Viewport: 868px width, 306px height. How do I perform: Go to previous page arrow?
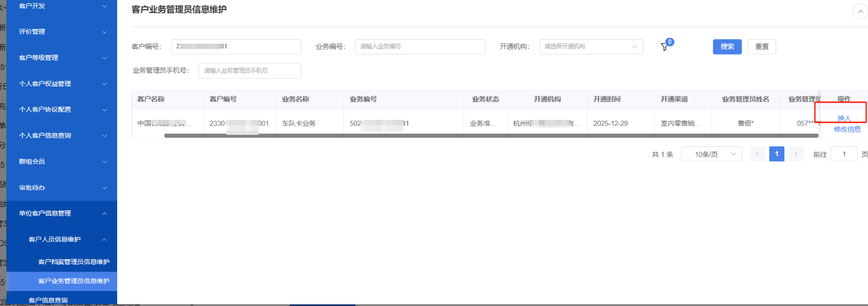(757, 154)
